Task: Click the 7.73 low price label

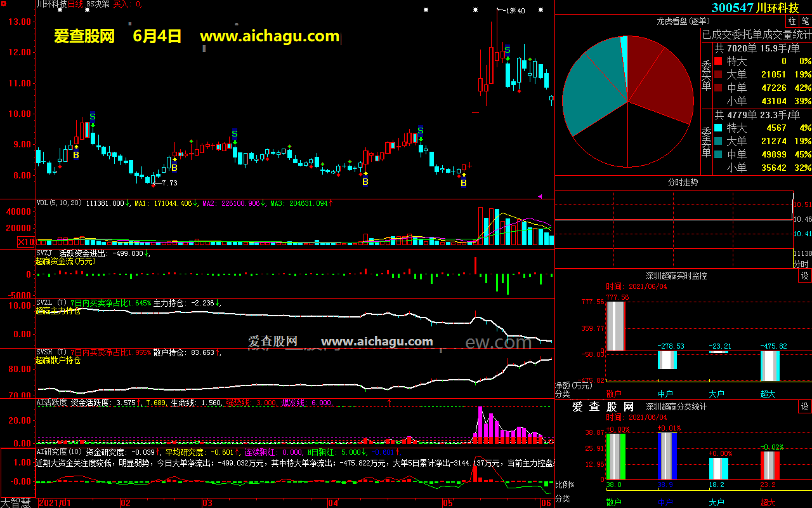Action: pyautogui.click(x=169, y=183)
